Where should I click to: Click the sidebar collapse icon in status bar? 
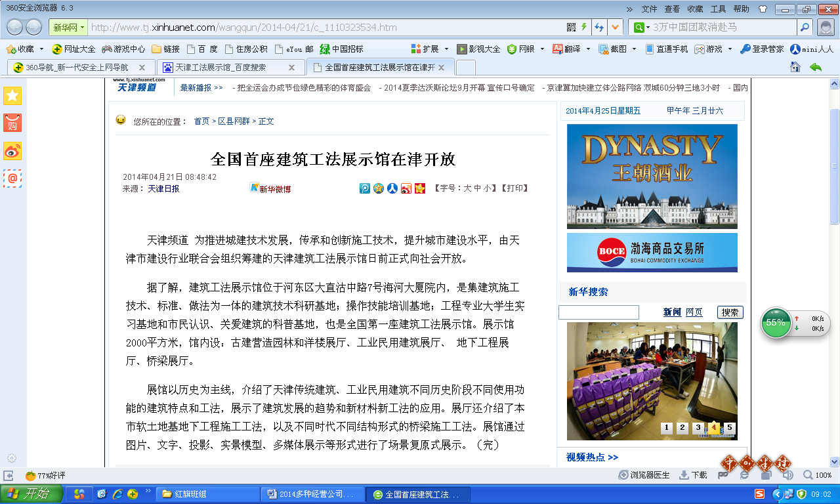(9, 475)
